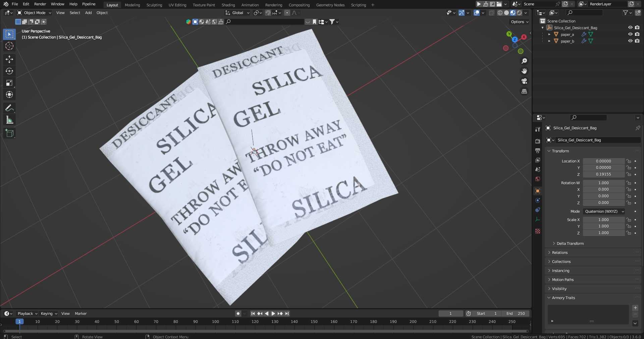Switch to the UV Editing workspace tab
The height and width of the screenshot is (339, 644).
(177, 5)
